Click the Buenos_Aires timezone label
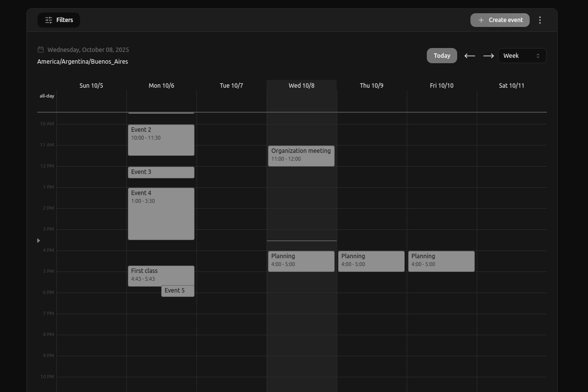Image resolution: width=588 pixels, height=392 pixels. 82,61
